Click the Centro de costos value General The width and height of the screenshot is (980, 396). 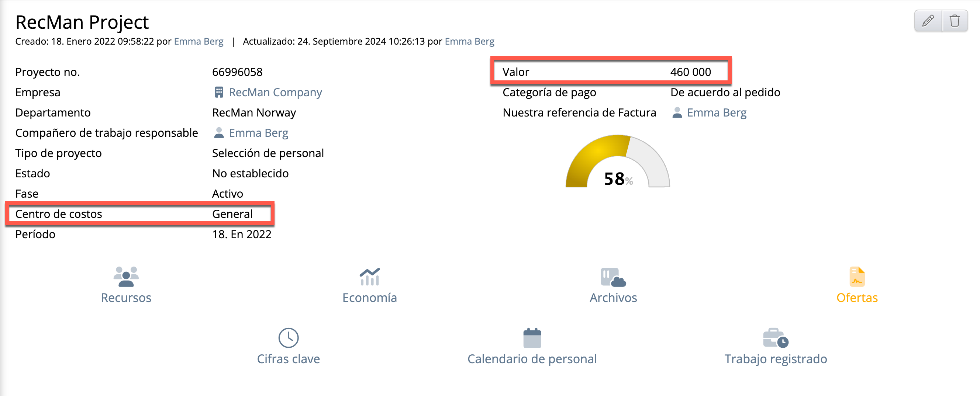pos(232,214)
